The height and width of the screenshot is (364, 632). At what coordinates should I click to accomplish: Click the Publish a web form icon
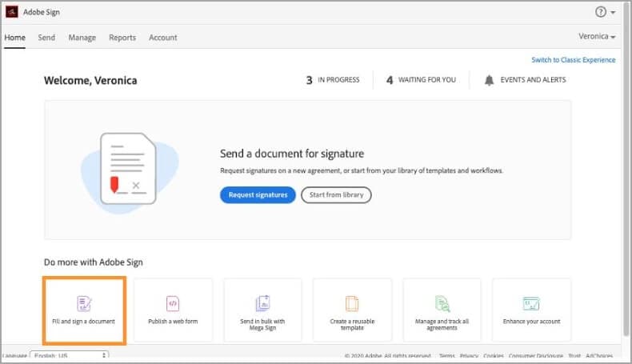pyautogui.click(x=173, y=303)
